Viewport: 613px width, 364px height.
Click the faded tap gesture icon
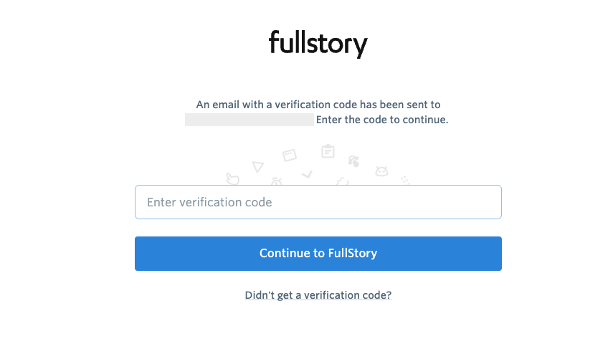click(353, 161)
